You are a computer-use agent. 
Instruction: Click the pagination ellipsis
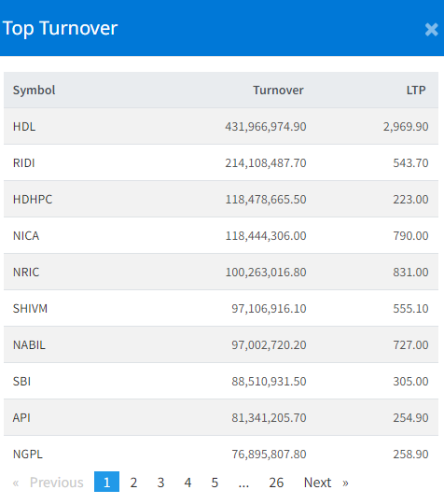click(x=243, y=483)
